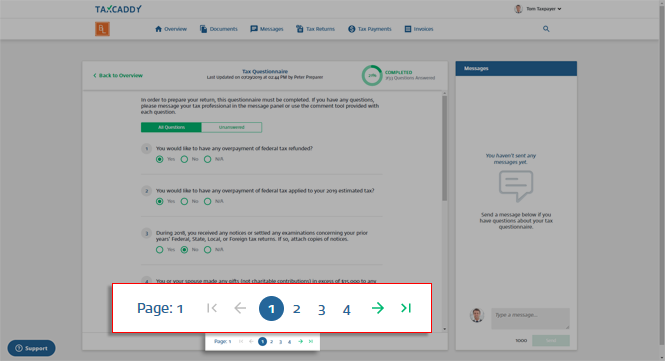Click the COMPLETED status label
The width and height of the screenshot is (665, 361).
coord(398,73)
